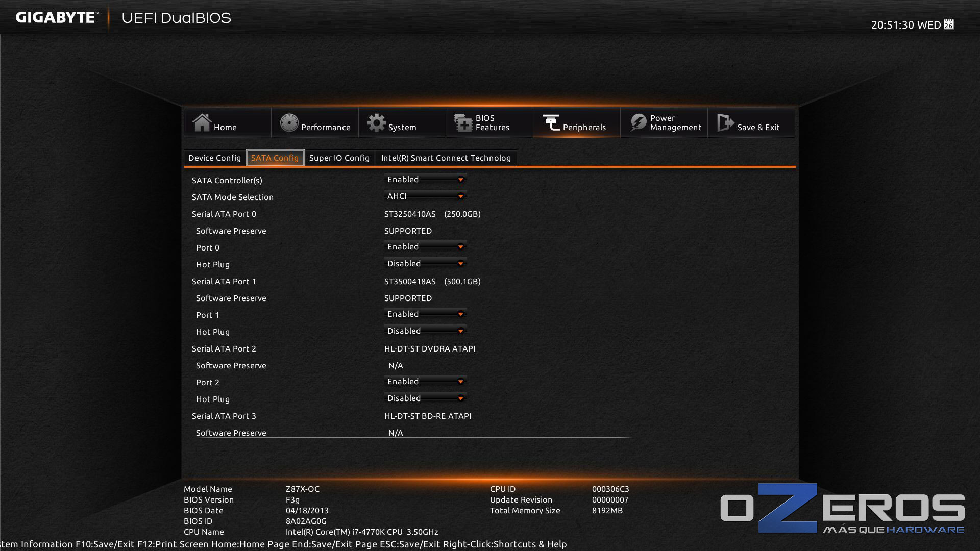This screenshot has height=551, width=980.
Task: Click Serial ATA Port 3 row label
Action: [x=224, y=416]
